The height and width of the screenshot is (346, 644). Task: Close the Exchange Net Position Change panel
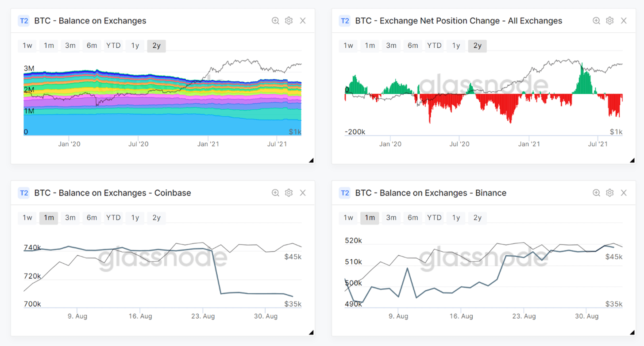coord(624,21)
